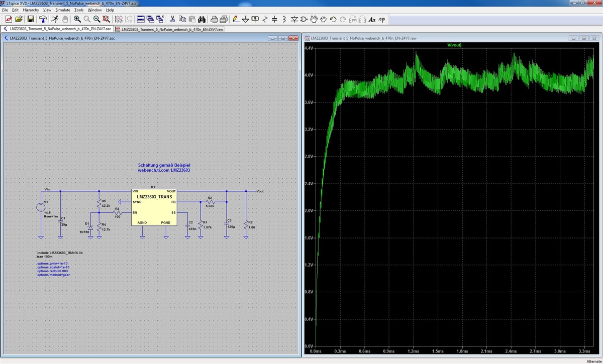Switch to the .raw waveform tab

coord(169,29)
